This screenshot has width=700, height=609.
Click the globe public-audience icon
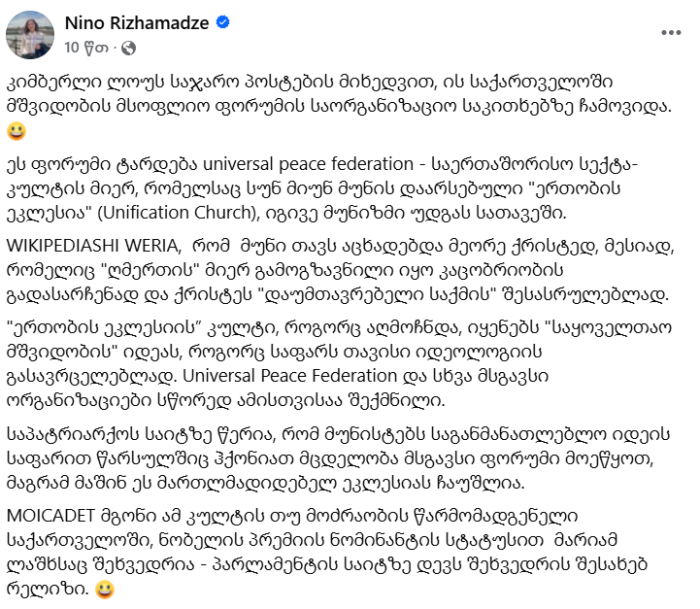coord(129,47)
